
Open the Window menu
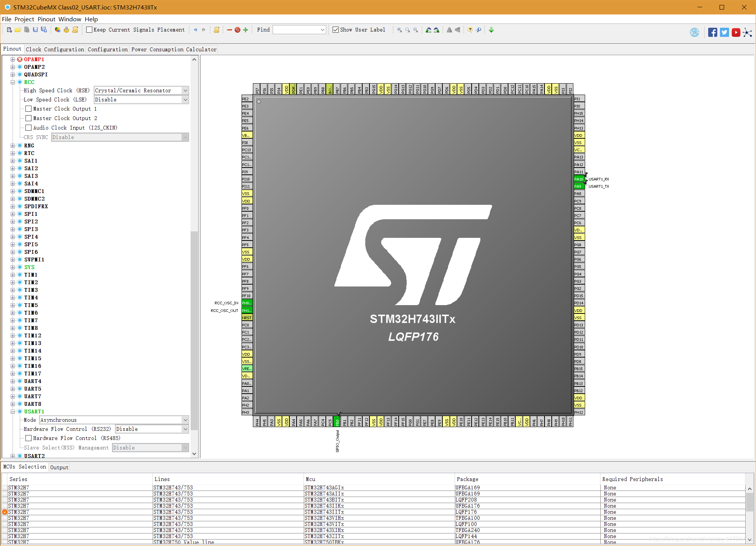[70, 19]
